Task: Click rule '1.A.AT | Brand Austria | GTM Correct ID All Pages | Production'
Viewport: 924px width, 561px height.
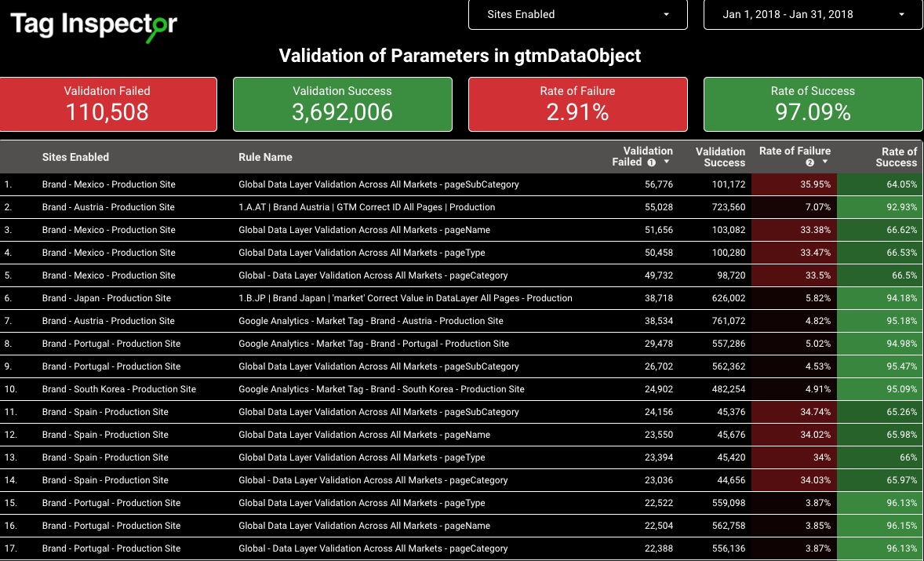Action: coord(366,207)
